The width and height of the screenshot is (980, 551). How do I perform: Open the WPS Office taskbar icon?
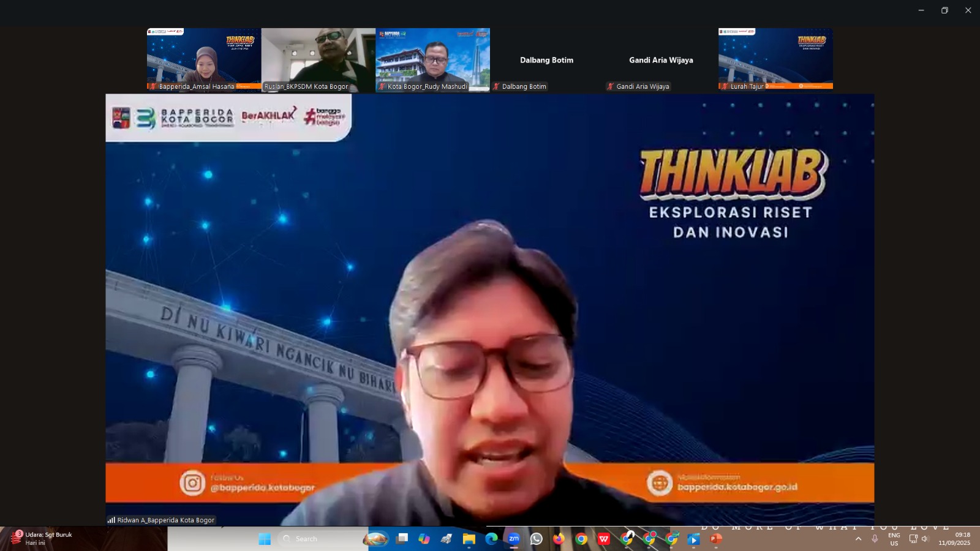[604, 539]
